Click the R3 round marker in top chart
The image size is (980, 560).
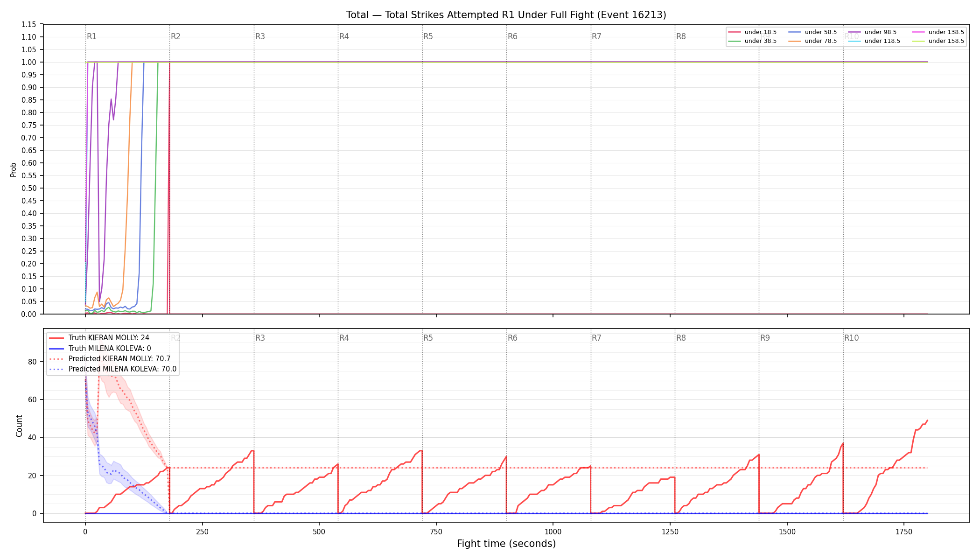point(260,36)
